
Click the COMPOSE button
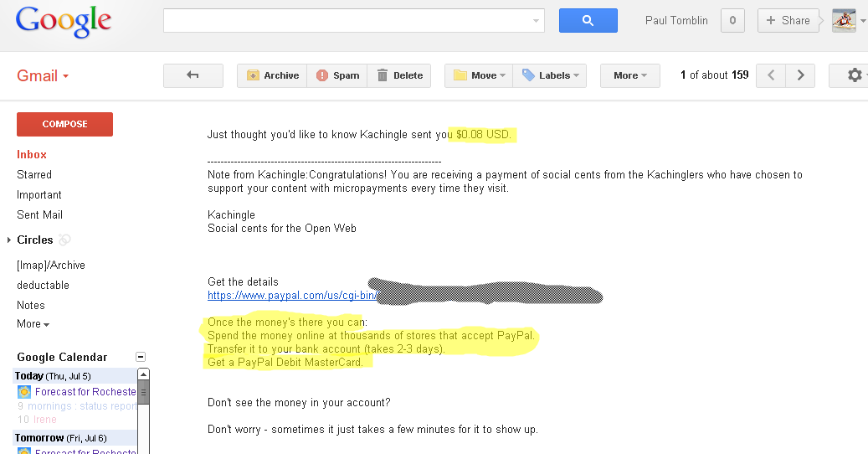(x=64, y=124)
